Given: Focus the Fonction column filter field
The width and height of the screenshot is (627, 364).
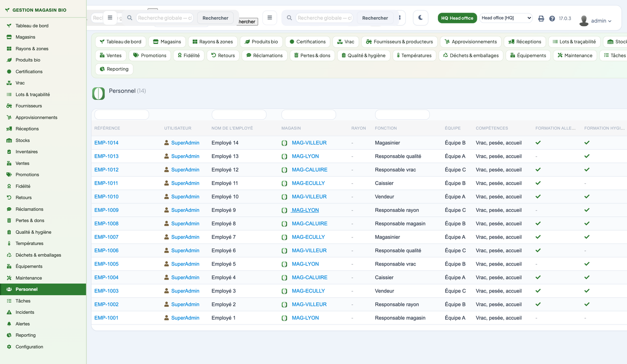Looking at the screenshot, I should pyautogui.click(x=402, y=115).
